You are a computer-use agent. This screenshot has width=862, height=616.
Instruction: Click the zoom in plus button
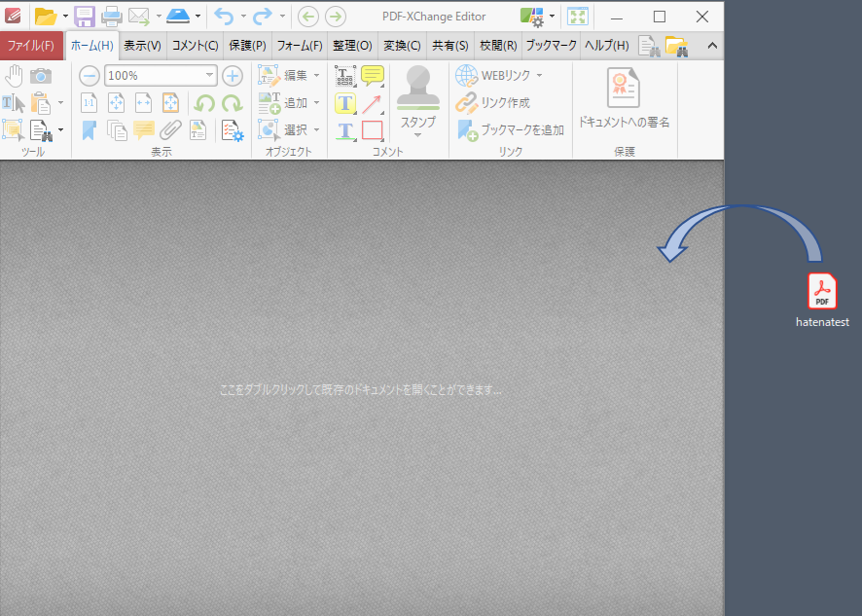coord(233,76)
